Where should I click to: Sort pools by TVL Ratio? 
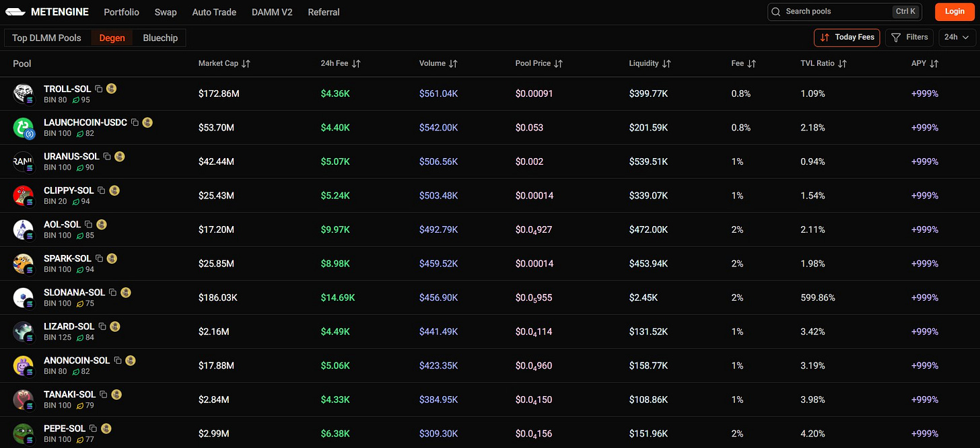(824, 63)
